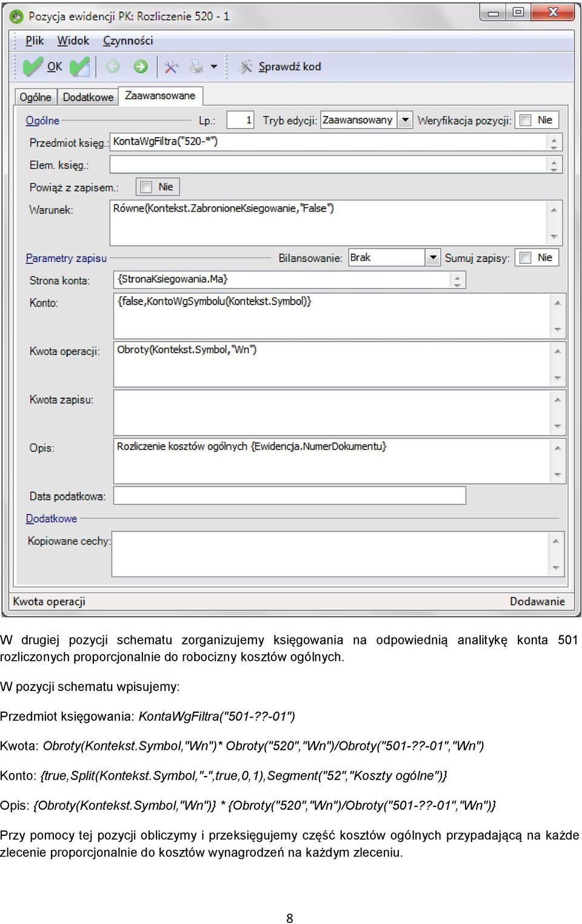This screenshot has height=924, width=582.
Task: Click the Kwota operacji text area
Action: (x=332, y=365)
